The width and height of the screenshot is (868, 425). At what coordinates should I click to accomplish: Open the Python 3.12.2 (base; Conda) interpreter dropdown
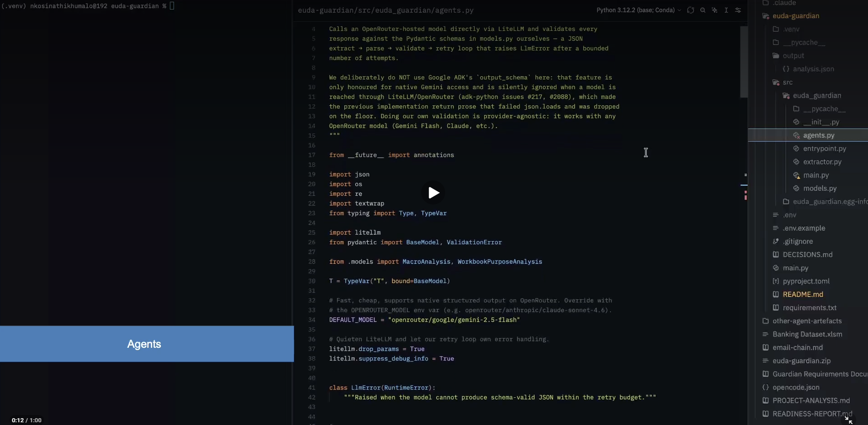click(638, 10)
